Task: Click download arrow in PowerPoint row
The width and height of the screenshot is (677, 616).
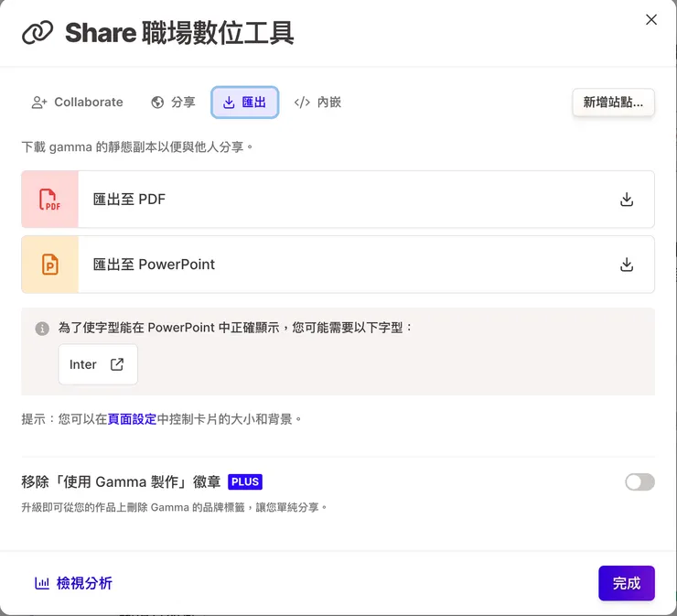Action: point(627,265)
